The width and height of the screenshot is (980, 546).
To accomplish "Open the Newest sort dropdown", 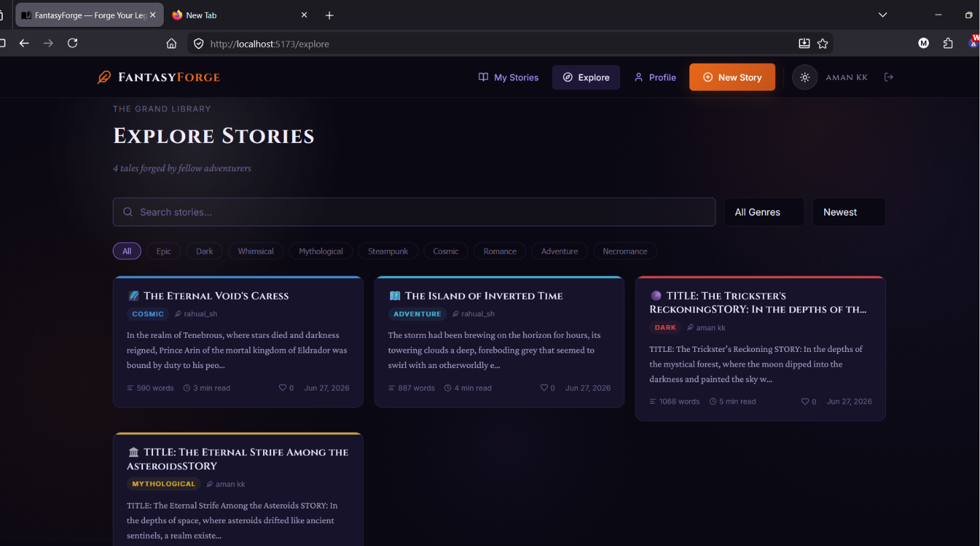I will [848, 212].
